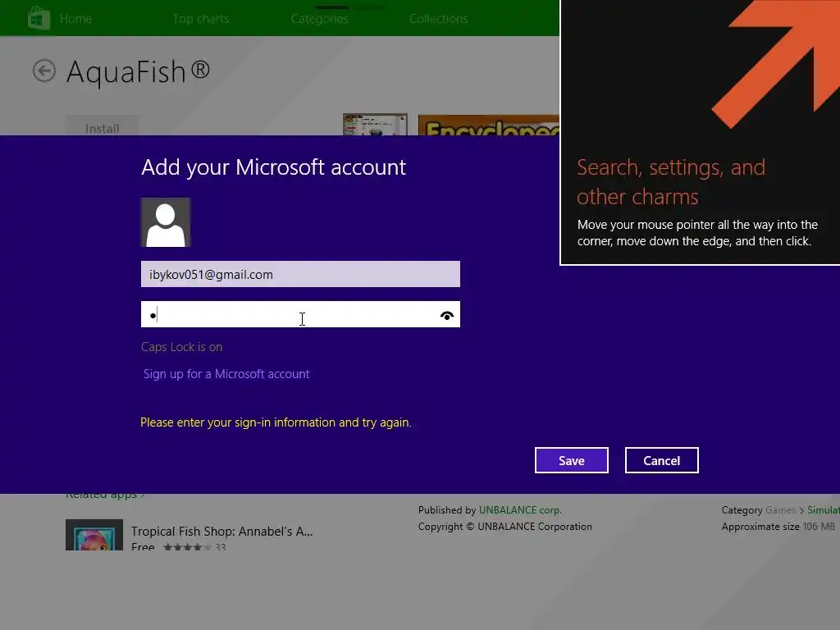The width and height of the screenshot is (840, 630).
Task: Click the 'Add your Microsoft account' heading
Action: [x=274, y=167]
